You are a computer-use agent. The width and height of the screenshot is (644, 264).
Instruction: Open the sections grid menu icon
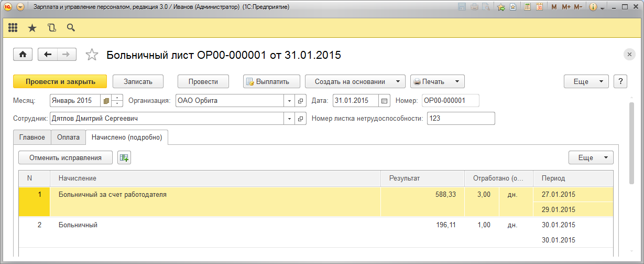pos(13,28)
